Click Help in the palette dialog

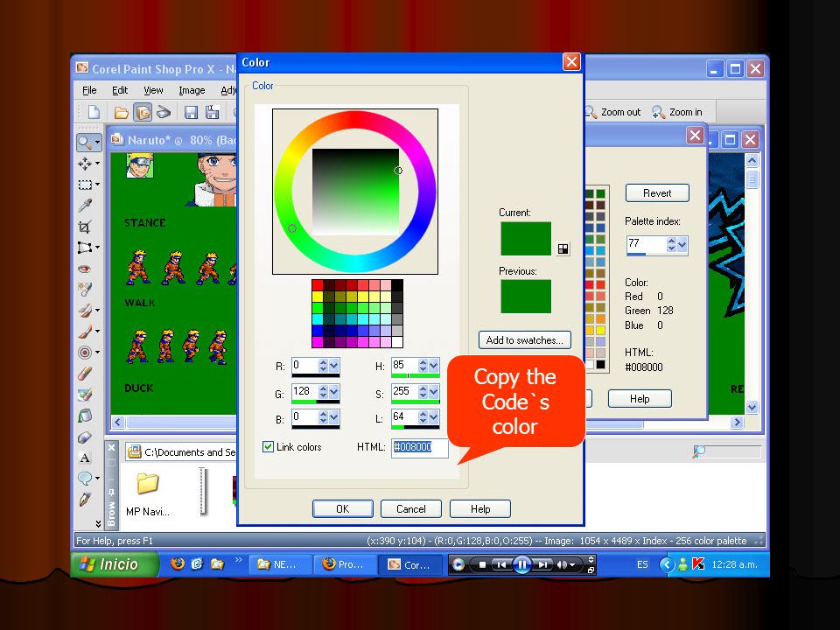(640, 399)
